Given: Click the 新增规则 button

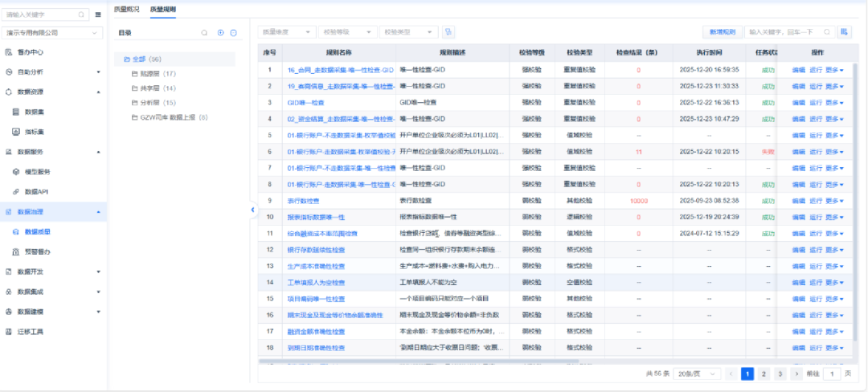Looking at the screenshot, I should pyautogui.click(x=722, y=32).
